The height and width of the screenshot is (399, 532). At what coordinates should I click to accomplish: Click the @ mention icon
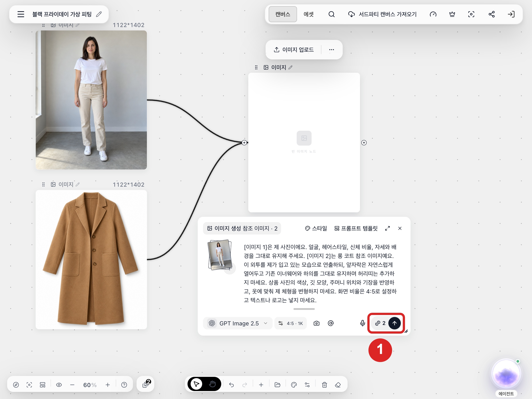(331, 323)
